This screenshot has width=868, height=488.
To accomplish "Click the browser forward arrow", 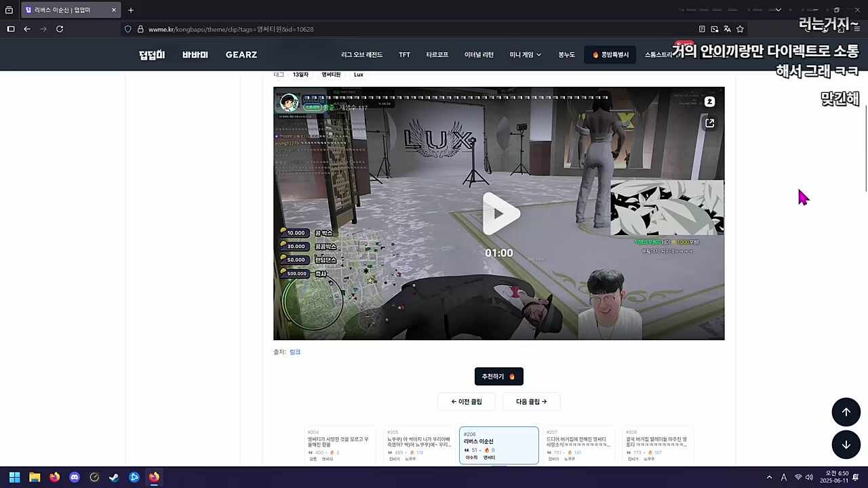I will [43, 29].
